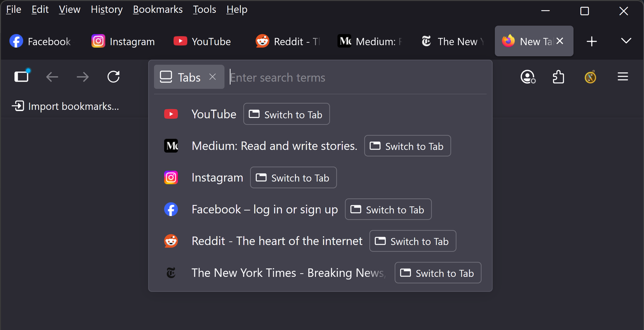Open the Bookmarks menu
Image resolution: width=644 pixels, height=330 pixels.
pos(158,9)
